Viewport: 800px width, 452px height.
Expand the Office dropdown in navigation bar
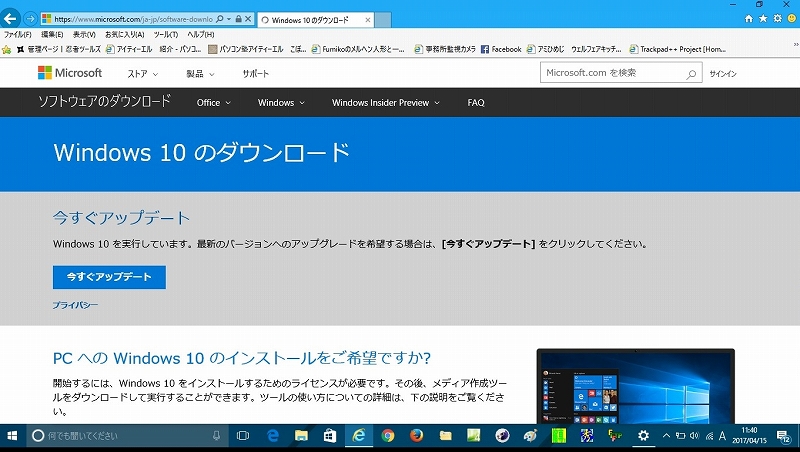(x=214, y=103)
